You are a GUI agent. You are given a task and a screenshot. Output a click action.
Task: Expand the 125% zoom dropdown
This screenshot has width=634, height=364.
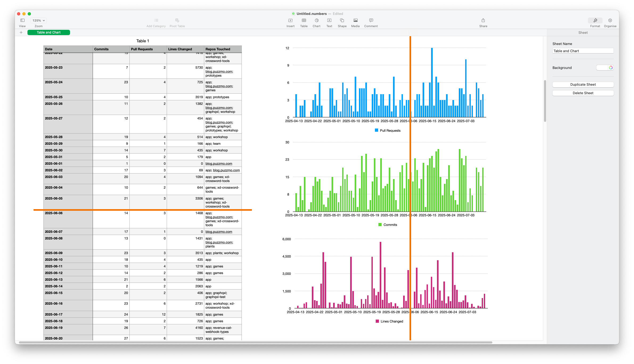39,20
